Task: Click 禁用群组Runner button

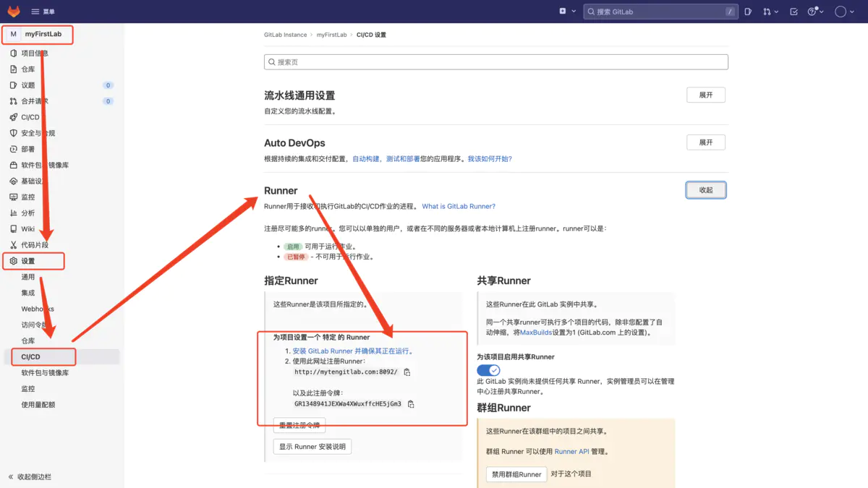Action: [x=516, y=474]
